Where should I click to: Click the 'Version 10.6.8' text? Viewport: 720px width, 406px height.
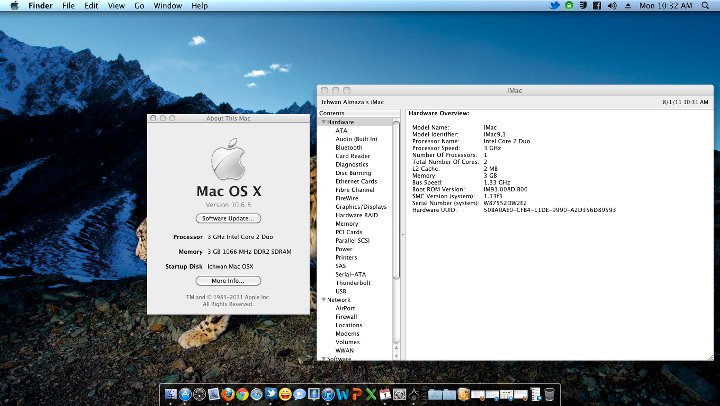[x=228, y=204]
